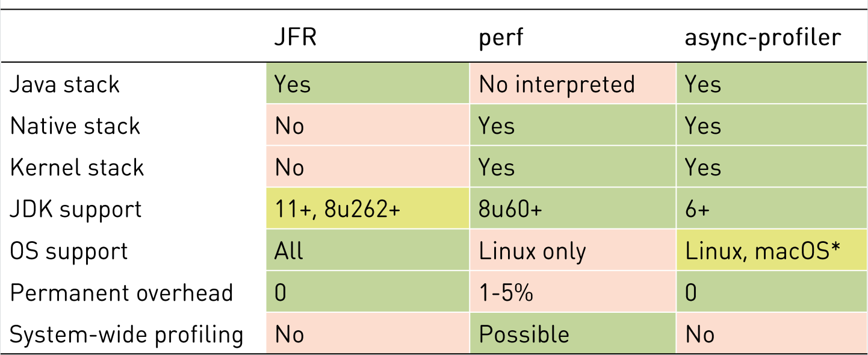Click the "No interpreted" cell
868x355 pixels.
tap(557, 84)
